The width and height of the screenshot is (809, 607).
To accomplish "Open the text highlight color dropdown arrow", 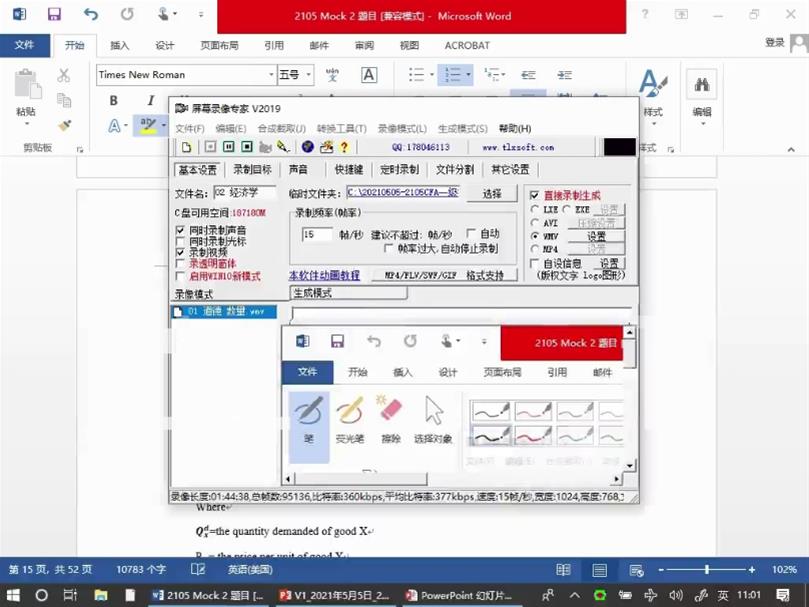I will (164, 125).
